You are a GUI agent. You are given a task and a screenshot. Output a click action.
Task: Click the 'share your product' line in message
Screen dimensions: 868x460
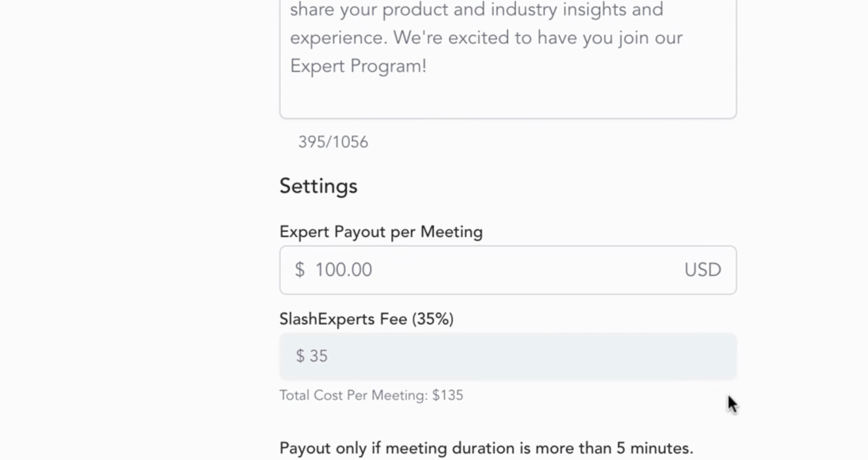[476, 10]
